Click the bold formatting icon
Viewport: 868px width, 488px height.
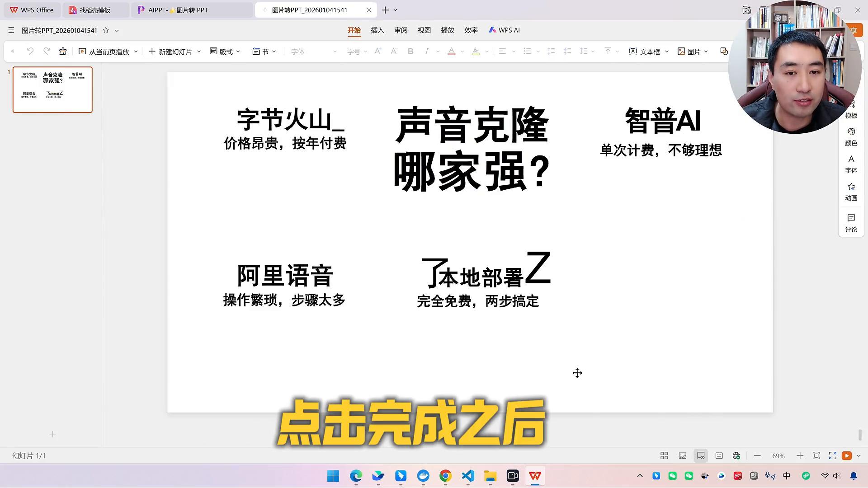[410, 52]
